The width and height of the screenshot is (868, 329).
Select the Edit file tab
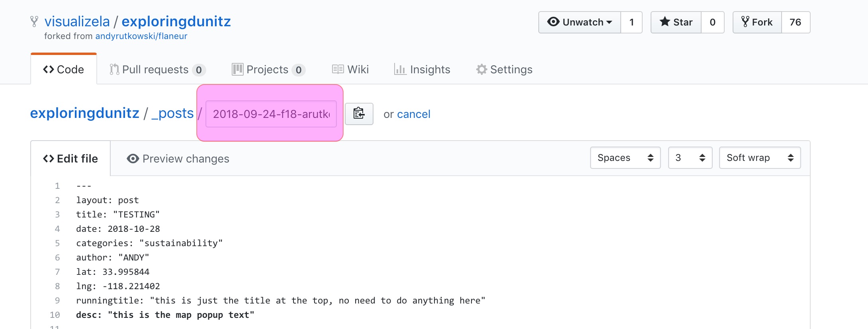(70, 159)
